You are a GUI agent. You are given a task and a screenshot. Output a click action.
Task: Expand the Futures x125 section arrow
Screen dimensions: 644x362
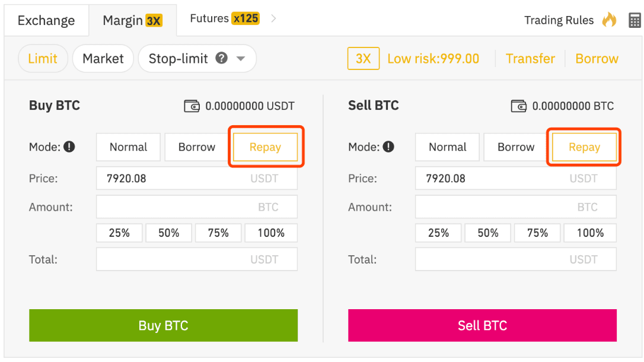click(x=273, y=18)
